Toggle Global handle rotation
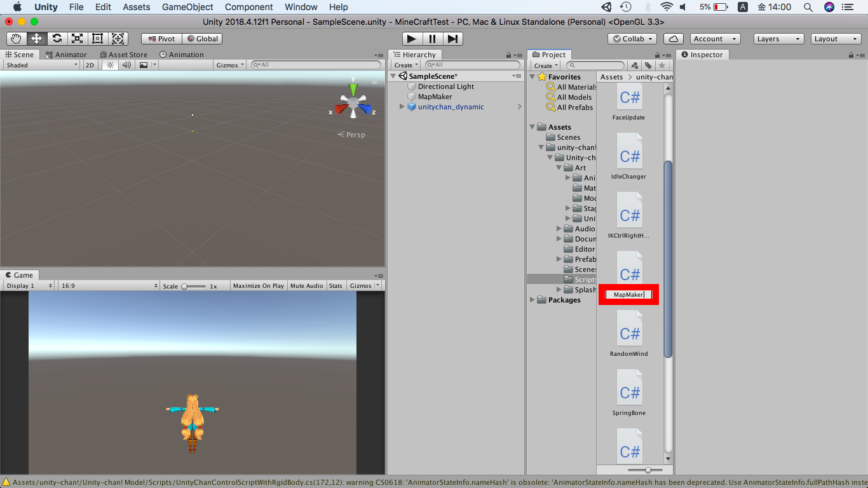The width and height of the screenshot is (868, 488). tap(202, 39)
